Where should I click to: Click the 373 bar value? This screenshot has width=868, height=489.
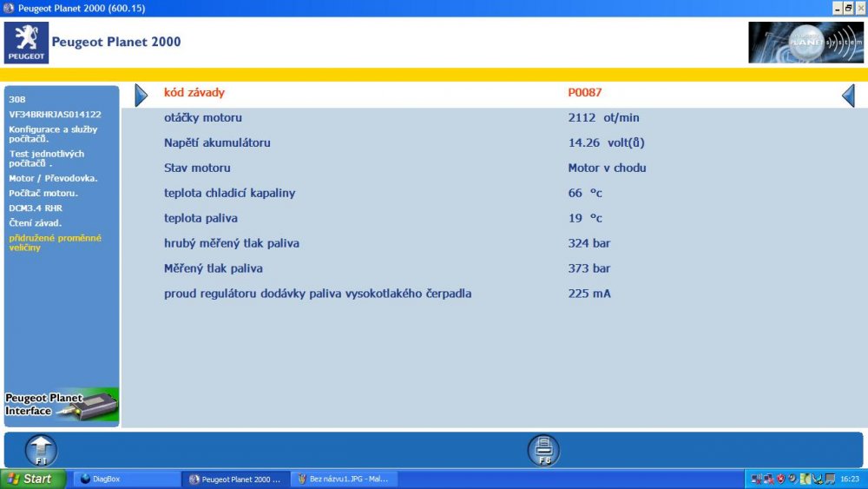coord(589,268)
